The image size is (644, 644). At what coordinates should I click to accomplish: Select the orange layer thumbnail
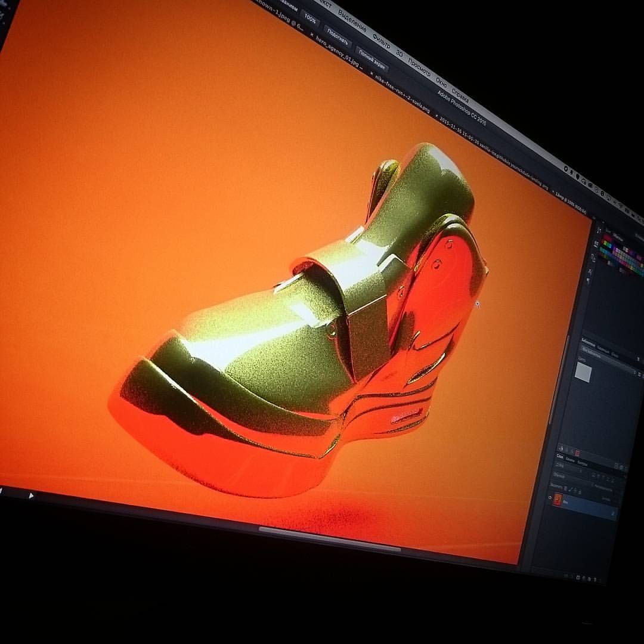(558, 500)
